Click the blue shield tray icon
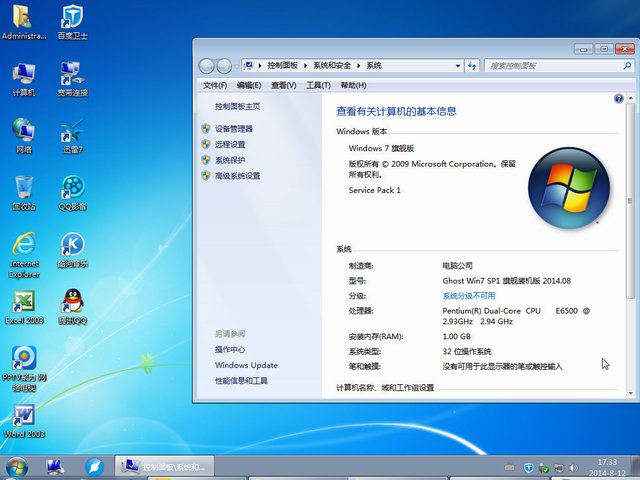Screen dimensions: 640x480 (x=529, y=468)
